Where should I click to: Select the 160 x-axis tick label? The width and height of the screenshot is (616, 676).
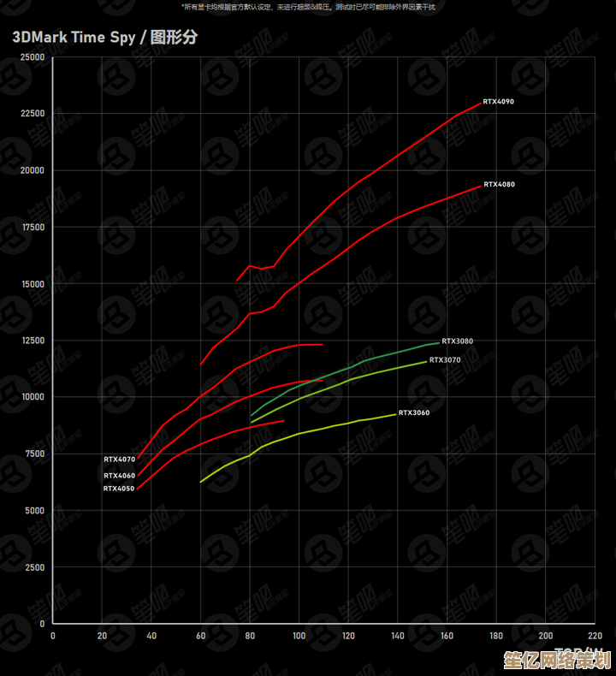[x=447, y=636]
